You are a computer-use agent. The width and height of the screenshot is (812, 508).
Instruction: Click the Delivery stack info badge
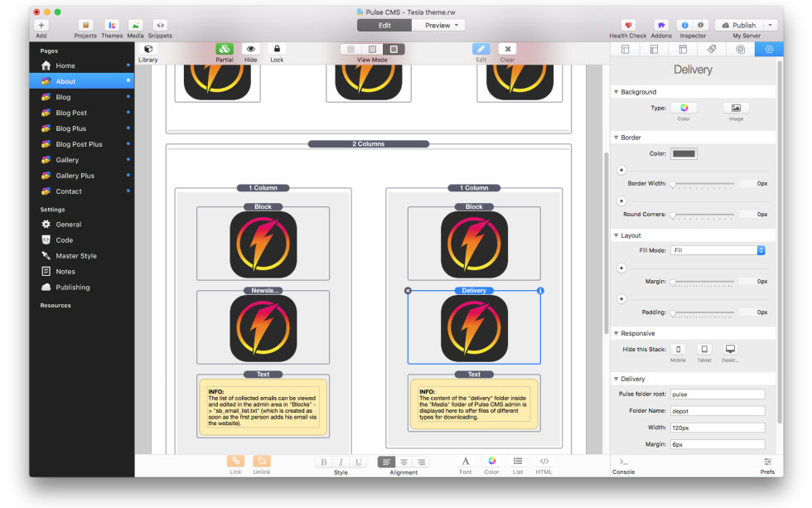[540, 291]
